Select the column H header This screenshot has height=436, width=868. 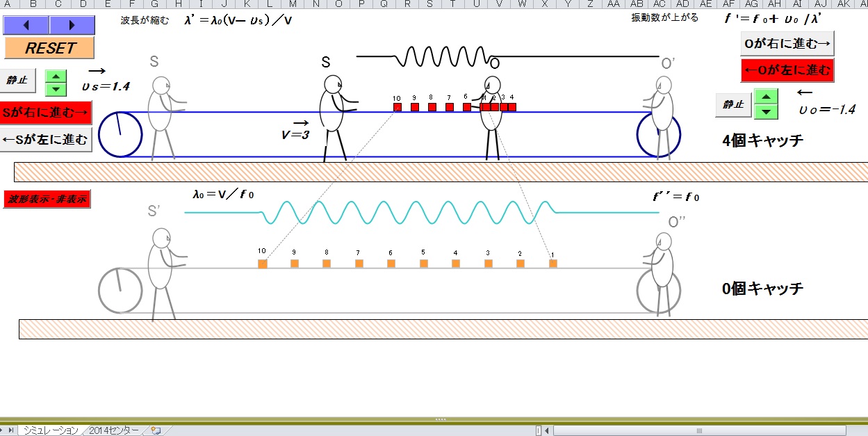[178, 4]
